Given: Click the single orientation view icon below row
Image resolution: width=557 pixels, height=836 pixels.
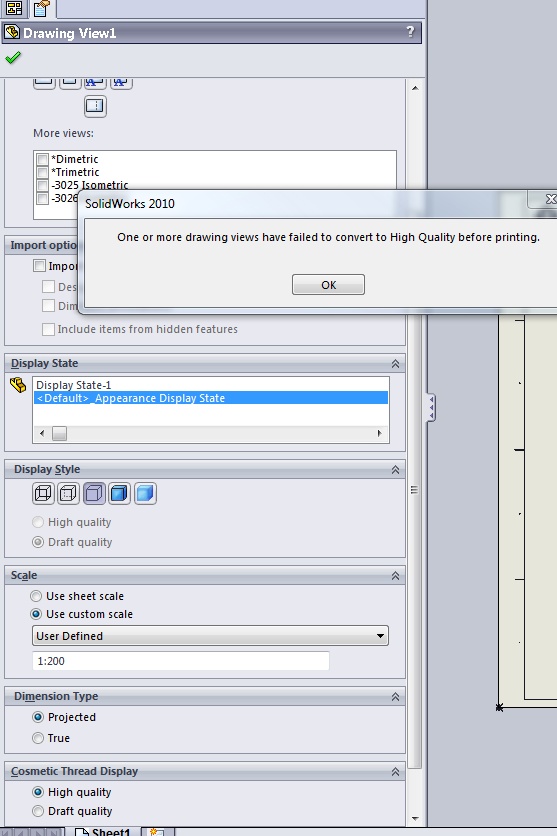Looking at the screenshot, I should 95,106.
